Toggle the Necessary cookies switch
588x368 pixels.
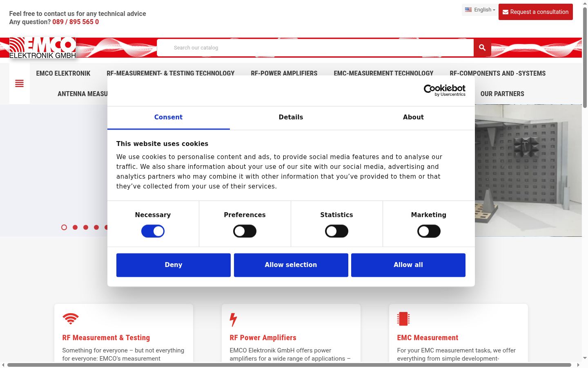[153, 231]
